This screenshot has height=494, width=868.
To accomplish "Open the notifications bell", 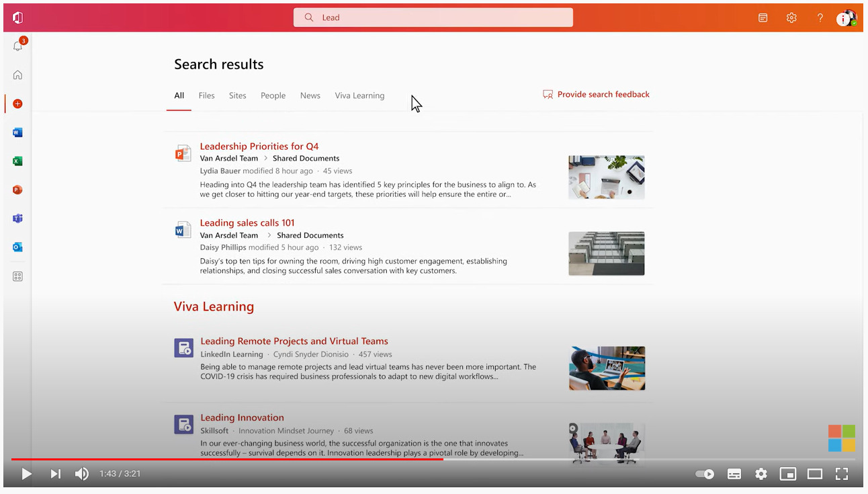I will pos(18,46).
